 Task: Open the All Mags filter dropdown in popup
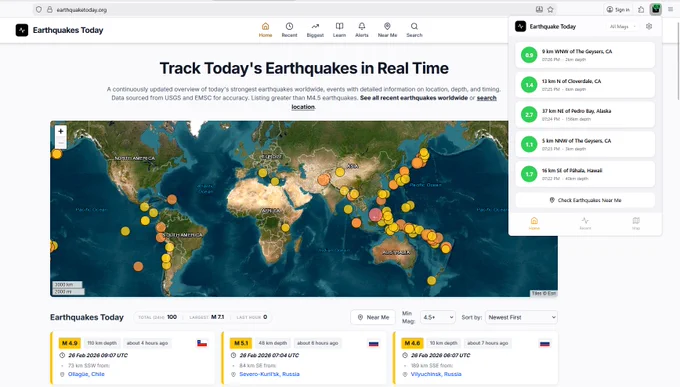[x=622, y=26]
